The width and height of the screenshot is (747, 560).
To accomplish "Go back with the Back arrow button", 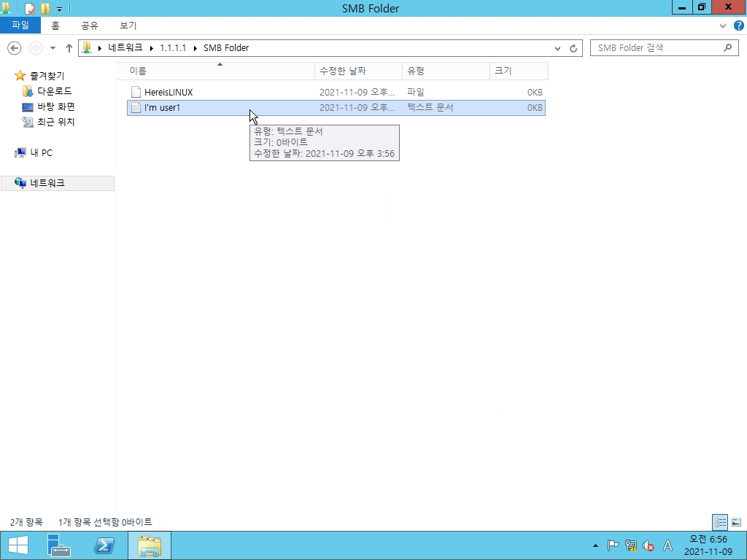I will pos(15,47).
